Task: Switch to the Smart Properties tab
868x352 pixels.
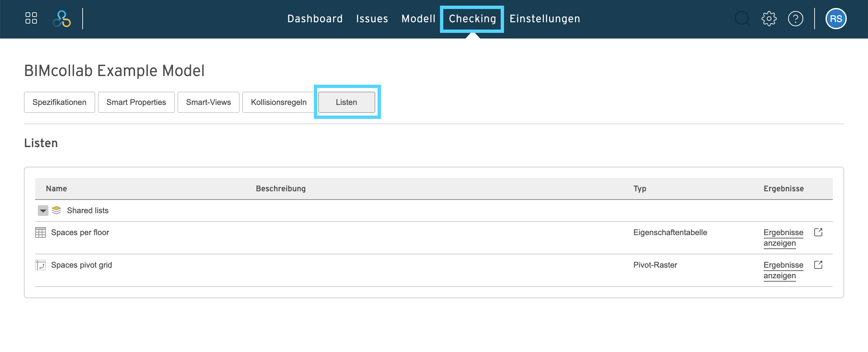Action: pos(136,102)
